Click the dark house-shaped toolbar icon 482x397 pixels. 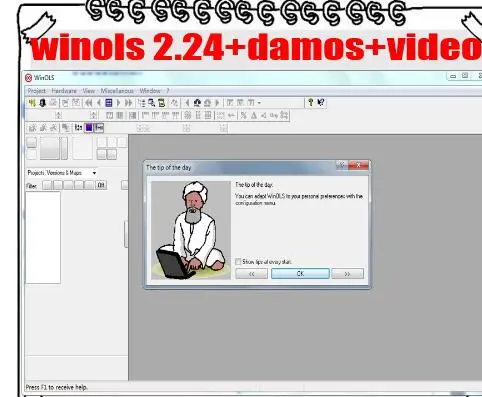pyautogui.click(x=197, y=103)
